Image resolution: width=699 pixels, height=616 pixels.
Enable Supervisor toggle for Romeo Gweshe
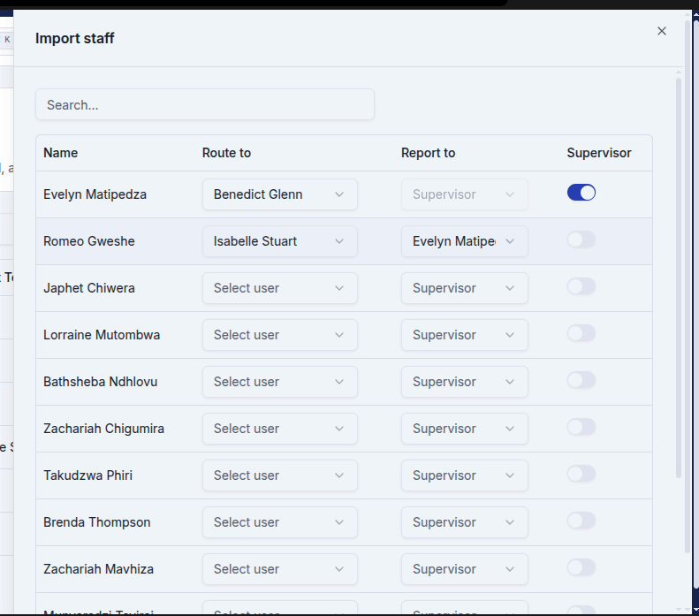(x=581, y=240)
